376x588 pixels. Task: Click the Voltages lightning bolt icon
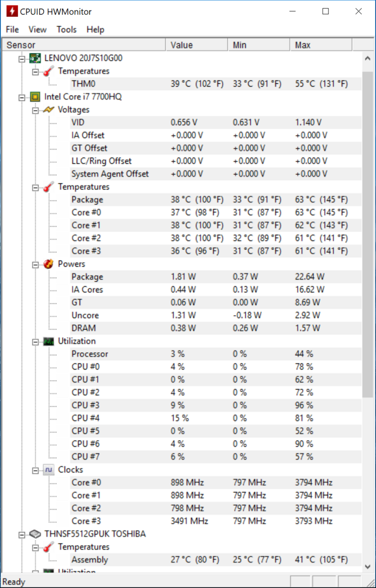(48, 110)
